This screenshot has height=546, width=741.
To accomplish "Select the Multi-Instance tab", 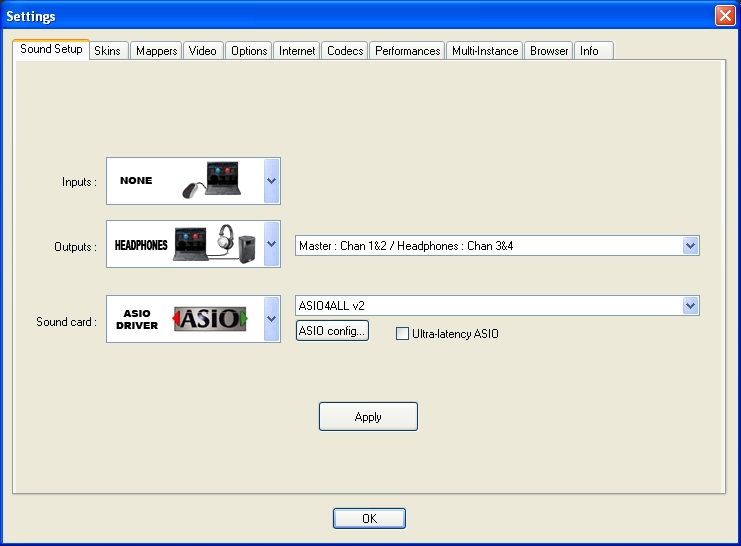I will [x=485, y=51].
